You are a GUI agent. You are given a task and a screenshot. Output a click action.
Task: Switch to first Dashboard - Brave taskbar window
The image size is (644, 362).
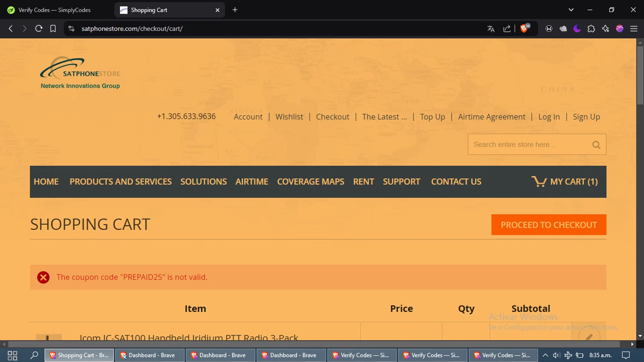pyautogui.click(x=150, y=355)
